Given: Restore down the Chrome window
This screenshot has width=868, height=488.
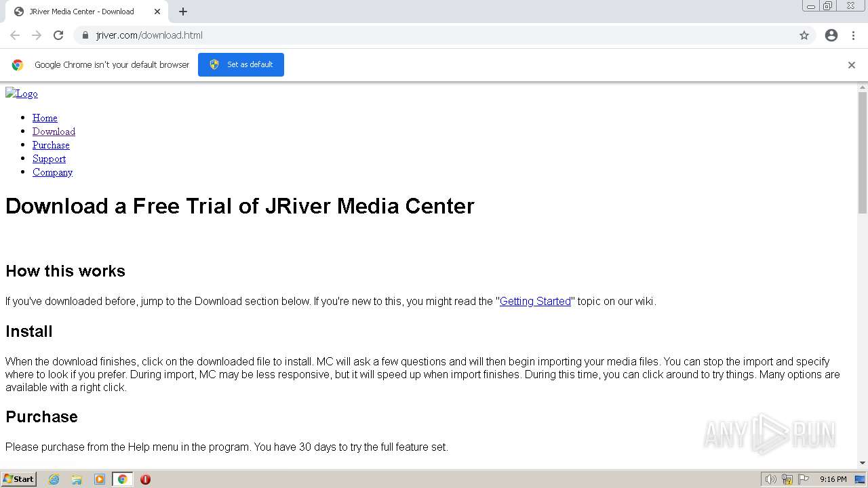Looking at the screenshot, I should point(828,6).
